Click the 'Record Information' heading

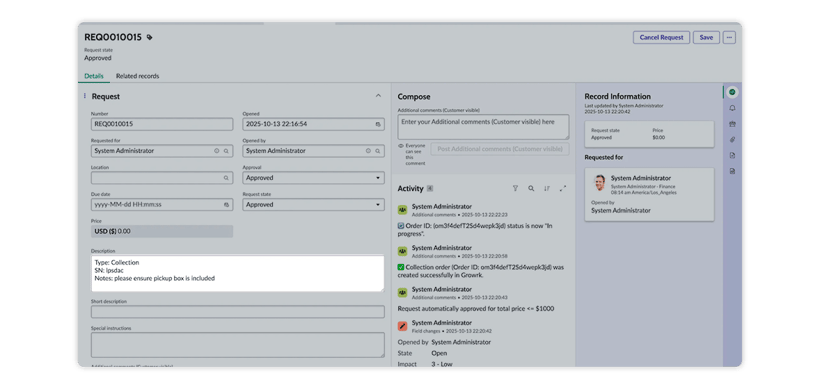click(618, 96)
